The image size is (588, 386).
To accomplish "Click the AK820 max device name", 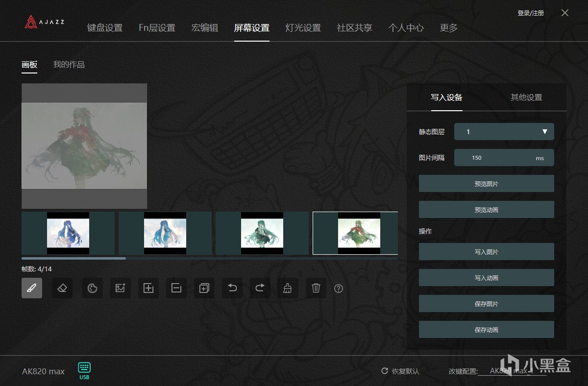I will (x=43, y=371).
